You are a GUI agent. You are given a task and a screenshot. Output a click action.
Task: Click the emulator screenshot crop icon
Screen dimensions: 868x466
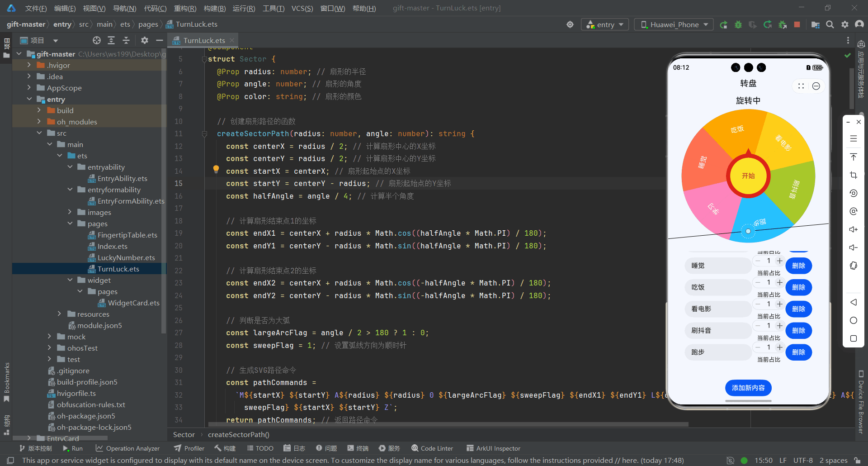pyautogui.click(x=854, y=175)
